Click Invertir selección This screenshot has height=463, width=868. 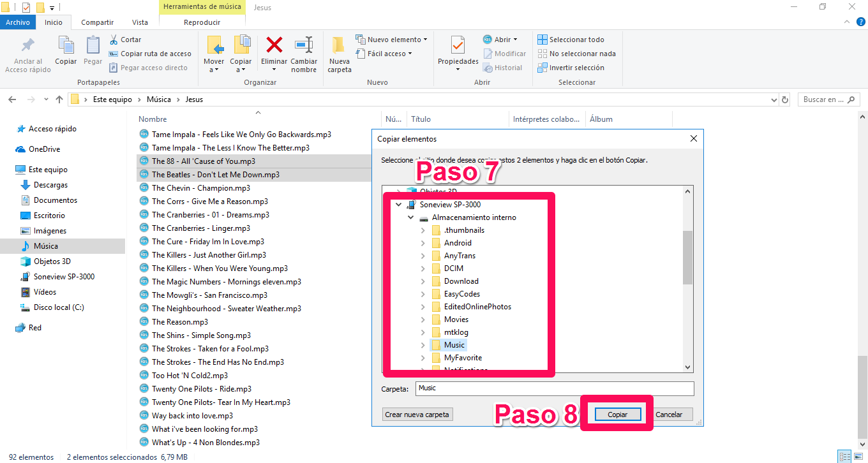[x=571, y=68]
